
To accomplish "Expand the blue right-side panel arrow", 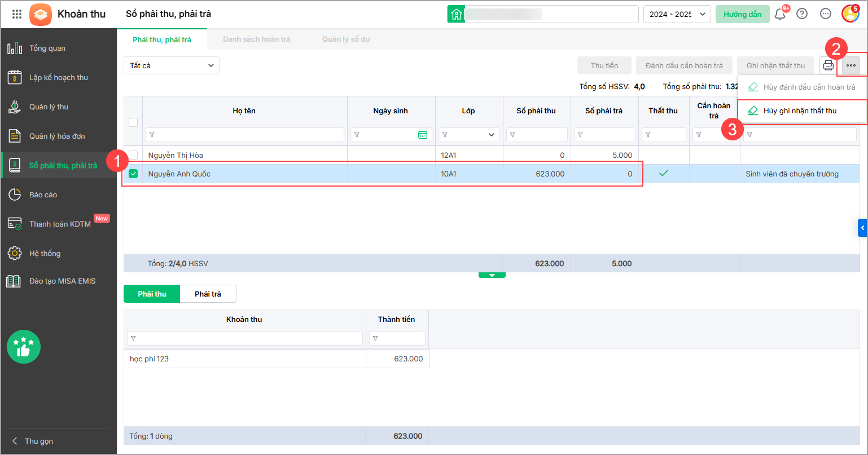I will pos(862,227).
